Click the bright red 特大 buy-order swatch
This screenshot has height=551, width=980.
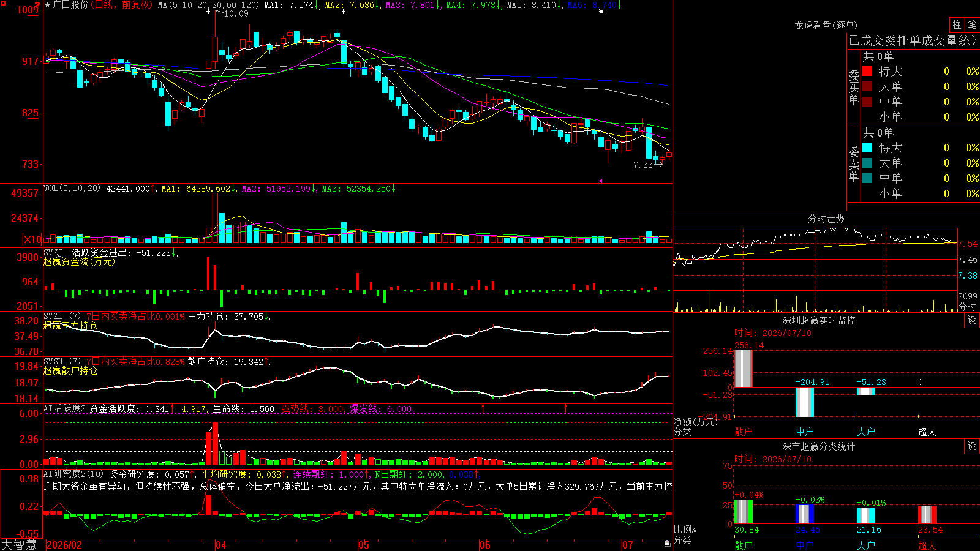pyautogui.click(x=867, y=71)
